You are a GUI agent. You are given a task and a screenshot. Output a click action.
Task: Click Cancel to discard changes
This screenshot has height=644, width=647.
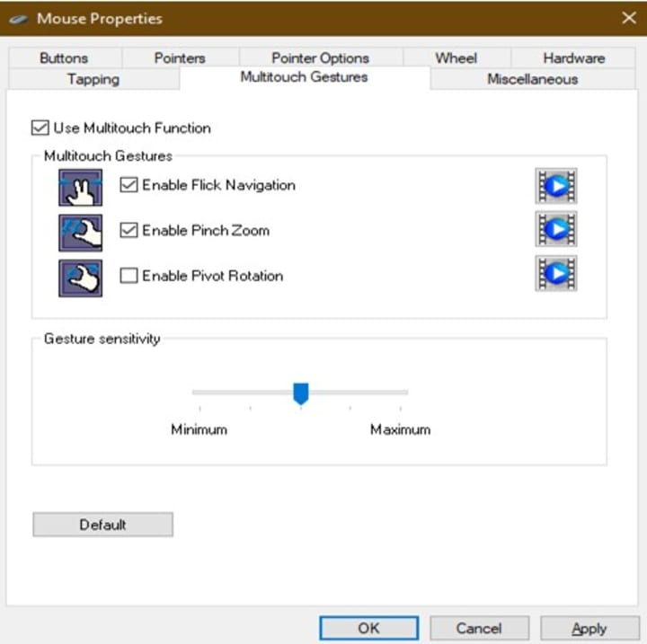[x=479, y=628]
